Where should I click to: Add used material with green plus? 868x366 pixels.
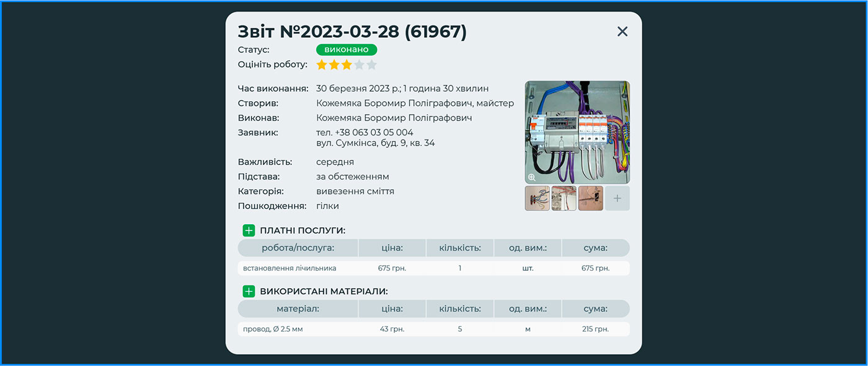tap(249, 292)
